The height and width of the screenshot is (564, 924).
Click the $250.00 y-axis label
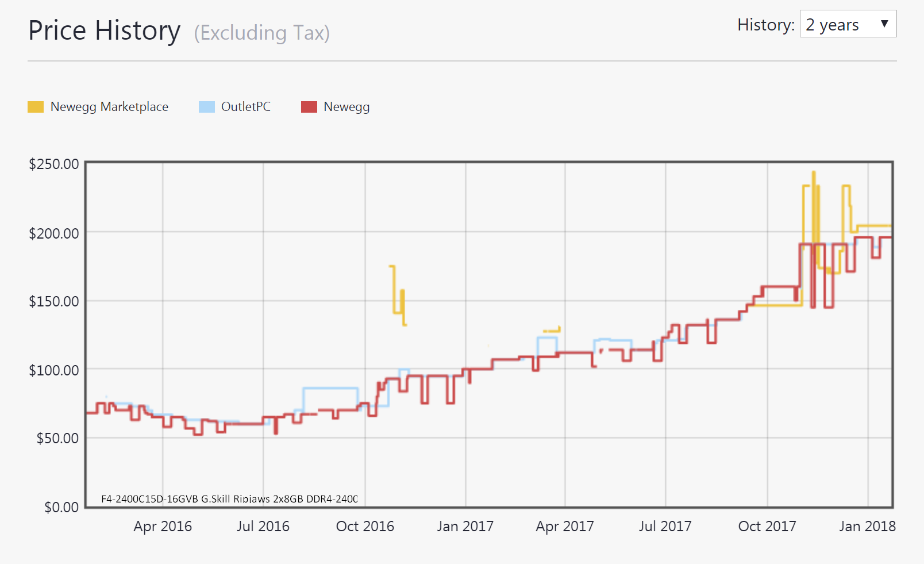click(54, 164)
